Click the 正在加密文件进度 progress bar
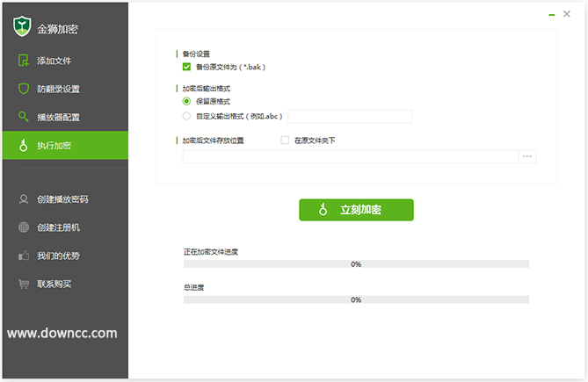Image resolution: width=588 pixels, height=382 pixels. tap(356, 263)
